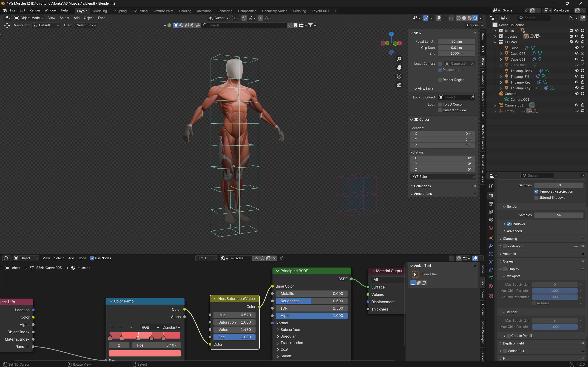Image resolution: width=588 pixels, height=367 pixels.
Task: Open the Modifiers properties tab
Action: tap(491, 246)
